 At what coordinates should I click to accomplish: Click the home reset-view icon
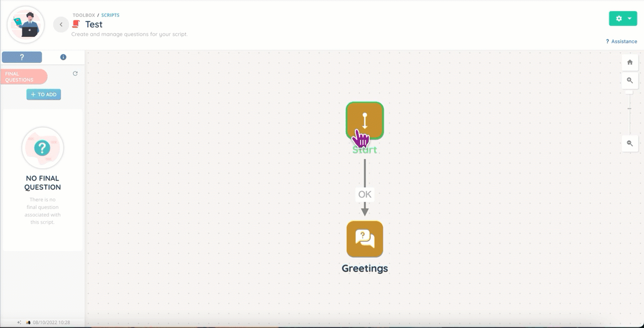pyautogui.click(x=630, y=62)
